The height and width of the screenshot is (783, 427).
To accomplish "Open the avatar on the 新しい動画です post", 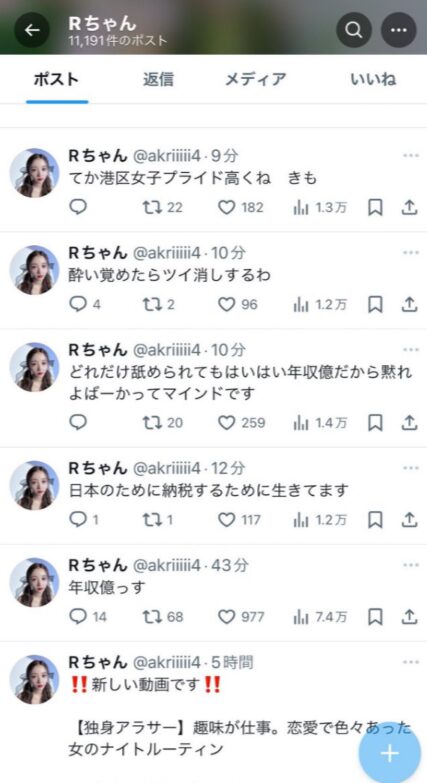I will click(x=35, y=680).
